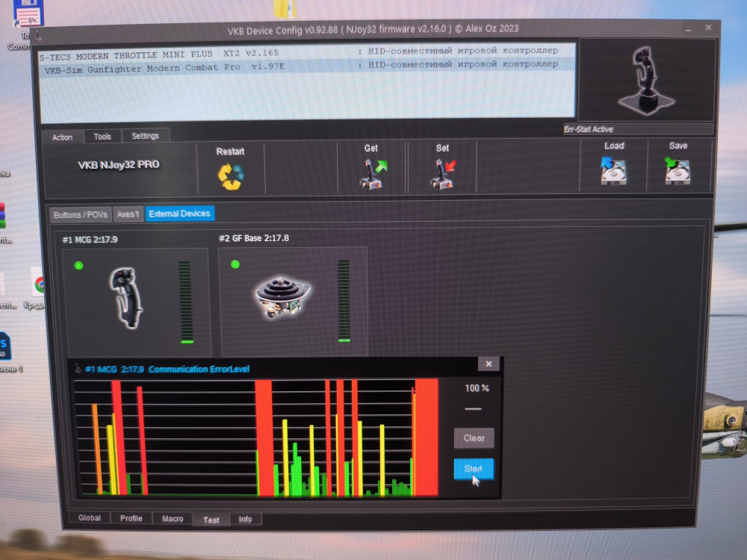Click the Get joystick icon
747x560 pixels.
click(x=373, y=174)
